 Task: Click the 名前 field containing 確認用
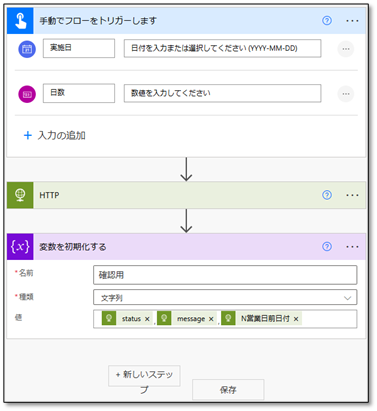(x=225, y=275)
